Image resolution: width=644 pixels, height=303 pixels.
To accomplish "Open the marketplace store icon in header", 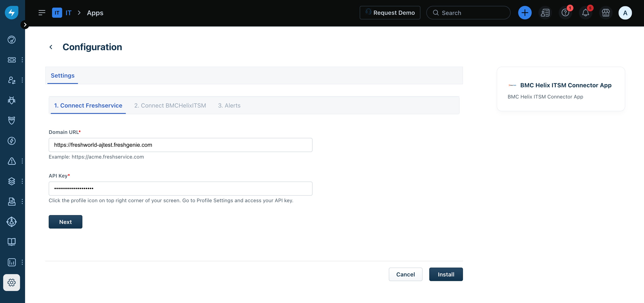I will [605, 13].
